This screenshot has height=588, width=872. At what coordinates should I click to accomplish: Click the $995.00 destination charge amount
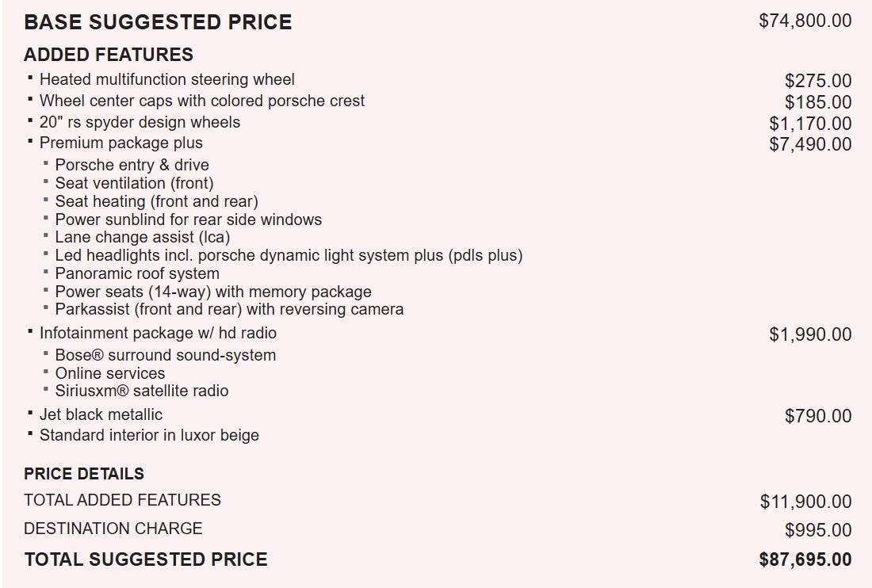pyautogui.click(x=818, y=530)
